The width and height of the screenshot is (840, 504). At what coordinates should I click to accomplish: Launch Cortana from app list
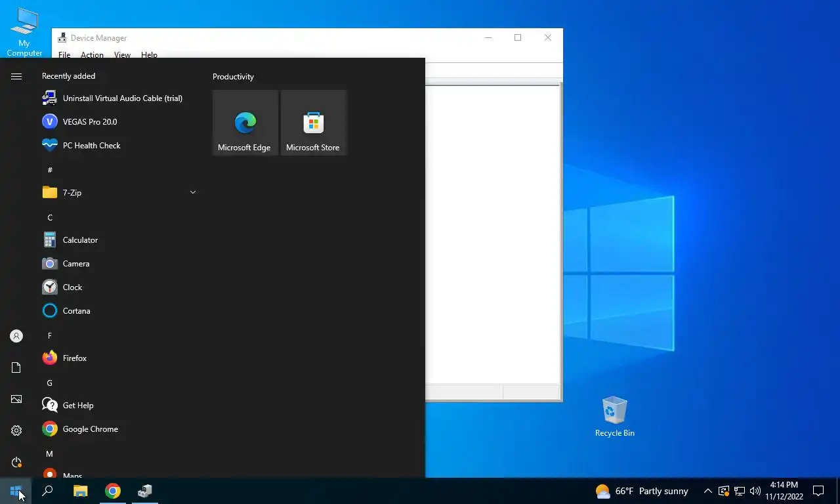tap(118, 311)
